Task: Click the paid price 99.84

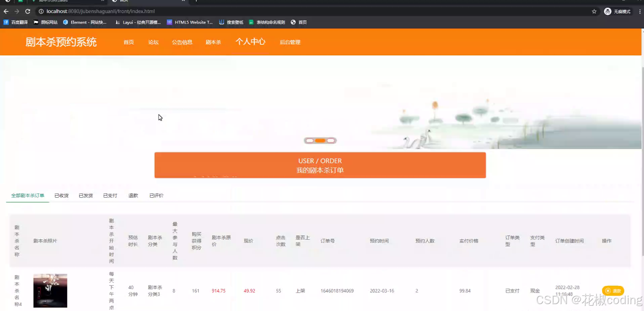Action: [x=465, y=291]
